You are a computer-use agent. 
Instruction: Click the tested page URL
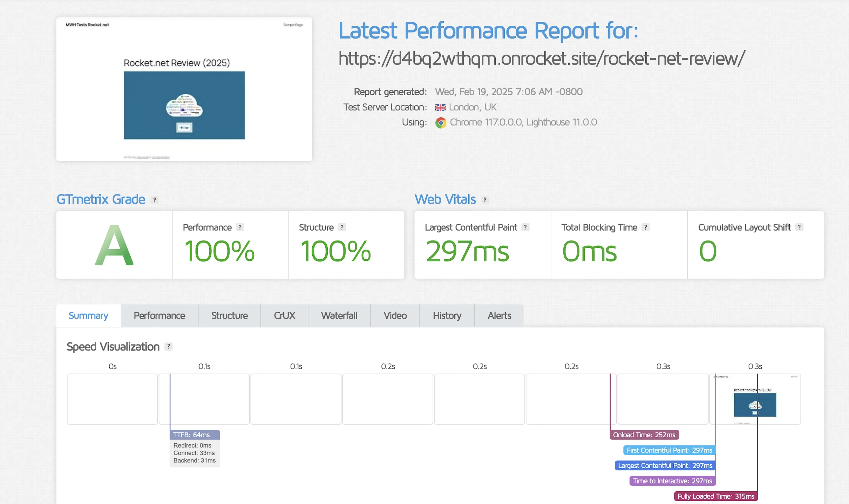point(542,58)
